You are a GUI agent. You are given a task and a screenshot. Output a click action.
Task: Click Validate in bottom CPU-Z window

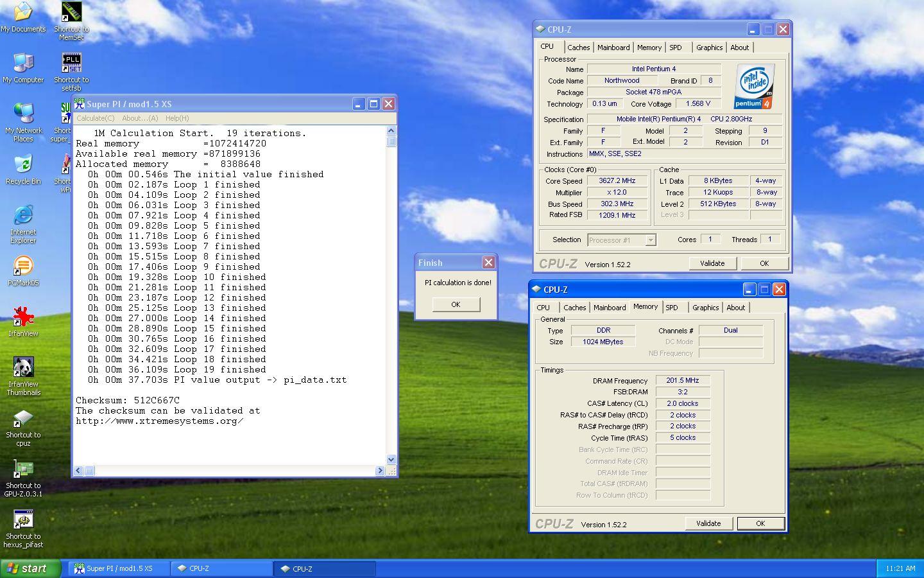point(708,523)
